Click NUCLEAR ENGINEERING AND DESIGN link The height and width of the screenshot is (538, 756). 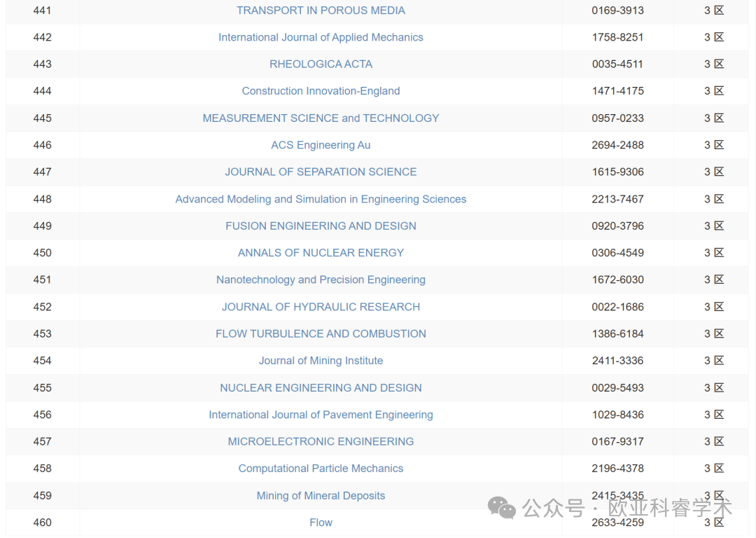[321, 388]
